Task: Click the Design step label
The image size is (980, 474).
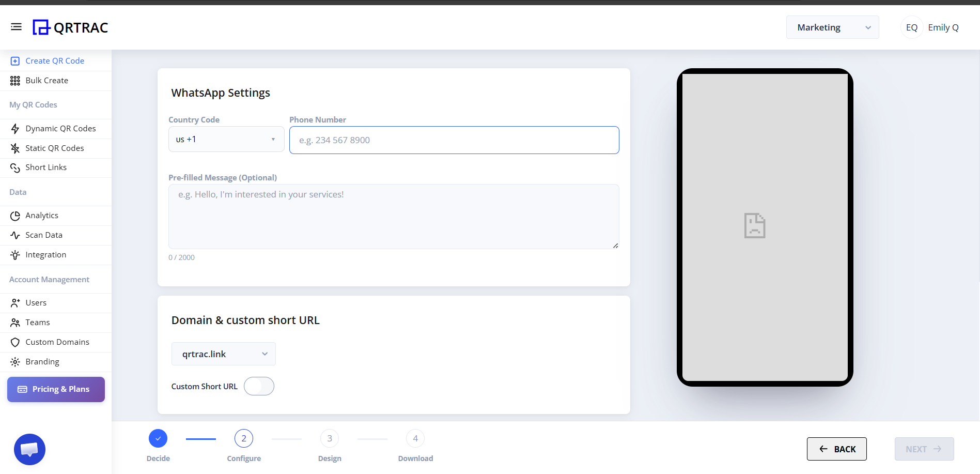Action: (330, 458)
